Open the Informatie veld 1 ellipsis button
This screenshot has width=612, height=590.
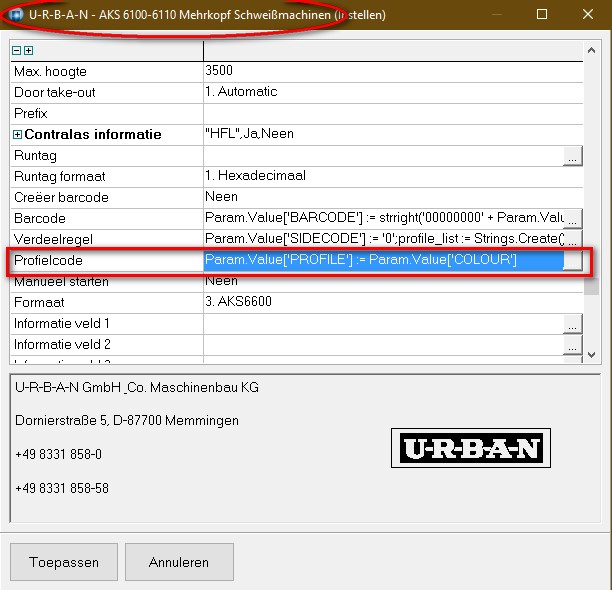pyautogui.click(x=573, y=324)
